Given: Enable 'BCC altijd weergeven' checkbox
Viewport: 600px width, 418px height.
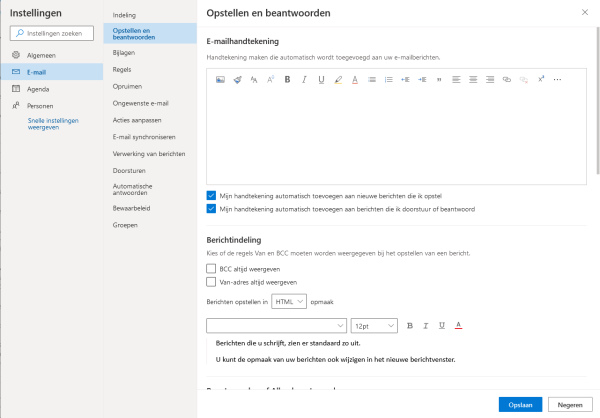Looking at the screenshot, I should (211, 269).
